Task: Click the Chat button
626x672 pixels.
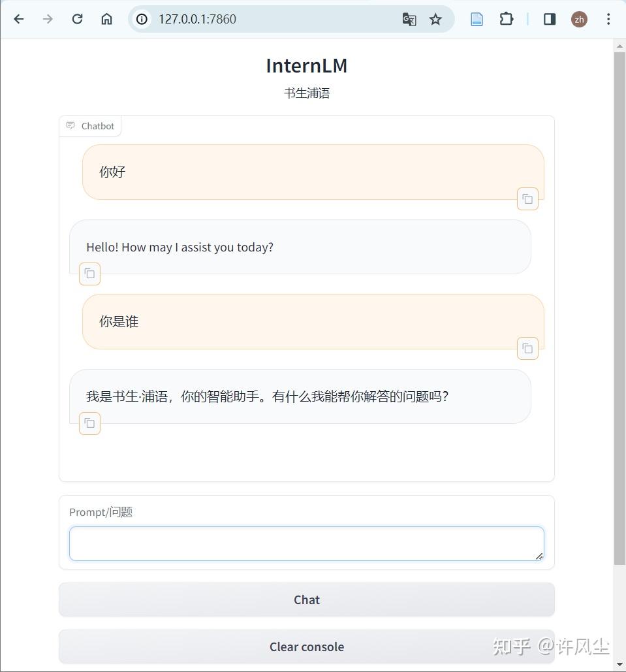Action: tap(306, 599)
